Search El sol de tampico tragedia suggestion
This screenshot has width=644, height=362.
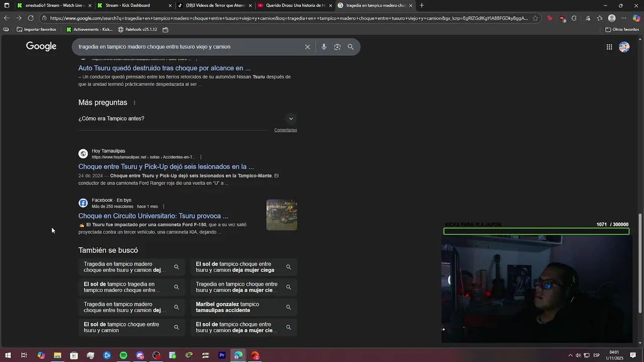[132, 287]
